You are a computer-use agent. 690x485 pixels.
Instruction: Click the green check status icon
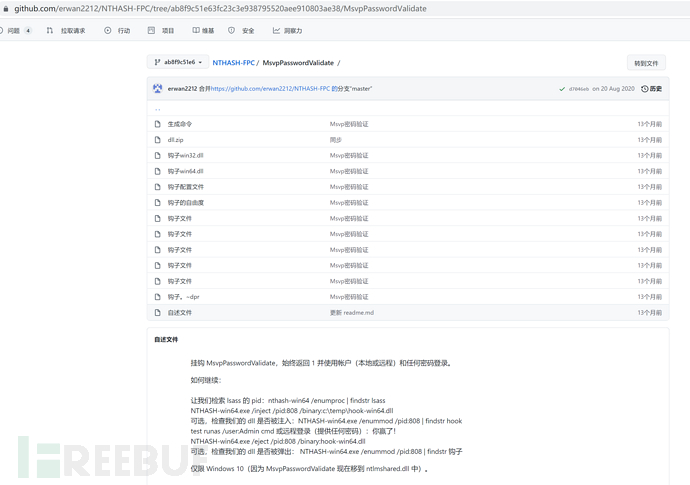tap(562, 89)
